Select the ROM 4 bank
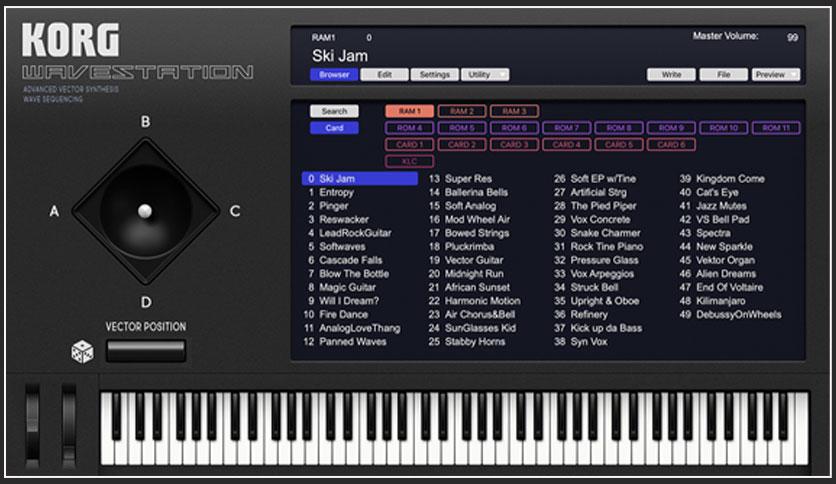This screenshot has width=836, height=484. (x=409, y=128)
